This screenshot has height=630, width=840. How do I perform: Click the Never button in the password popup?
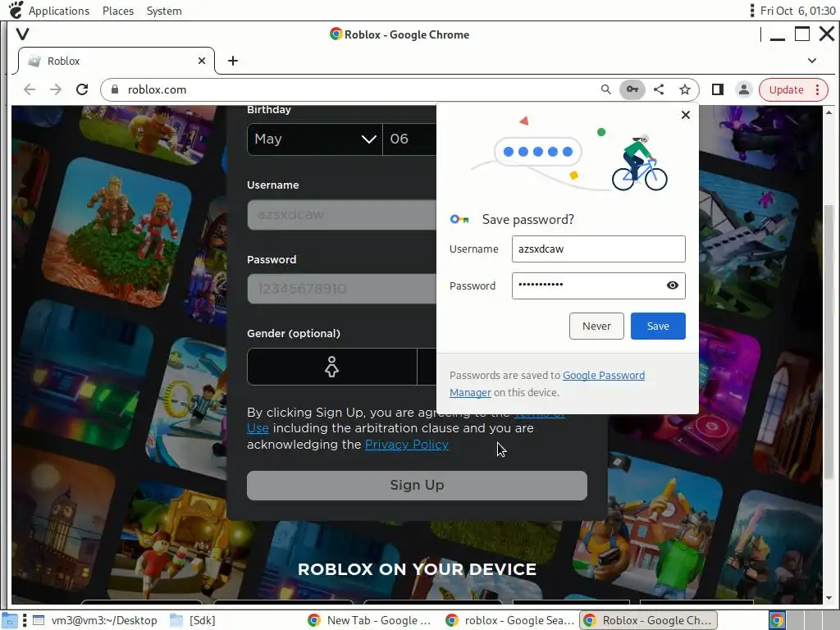596,326
